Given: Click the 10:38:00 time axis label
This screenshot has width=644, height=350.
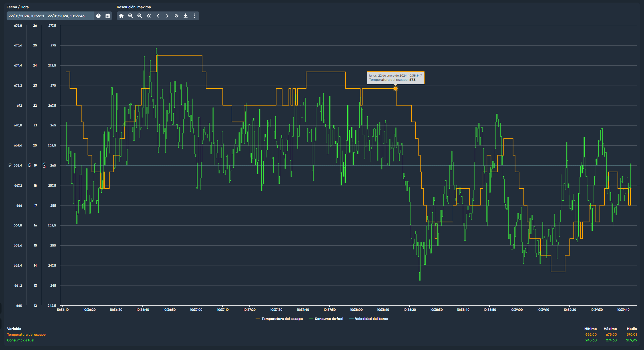Looking at the screenshot, I should pos(356,310).
